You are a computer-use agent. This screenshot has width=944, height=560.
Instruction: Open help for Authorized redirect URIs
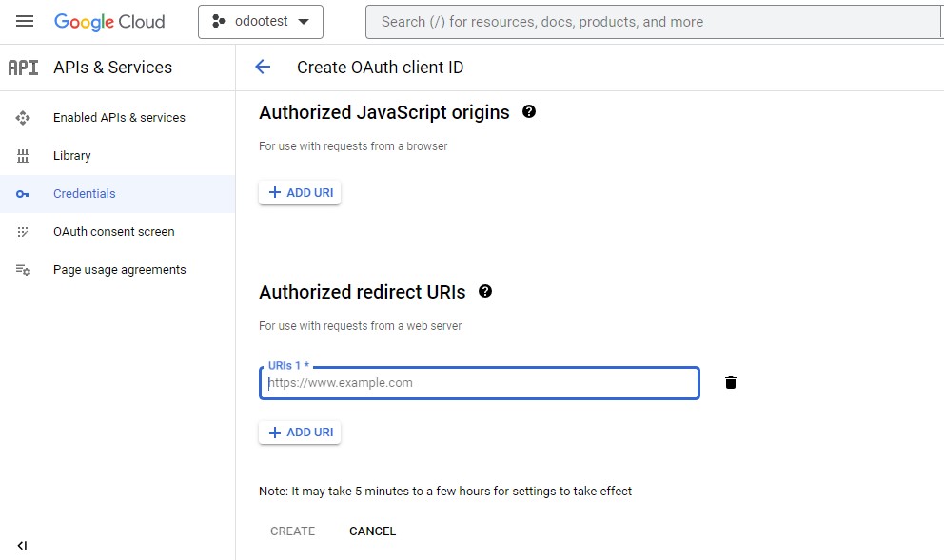(x=485, y=291)
